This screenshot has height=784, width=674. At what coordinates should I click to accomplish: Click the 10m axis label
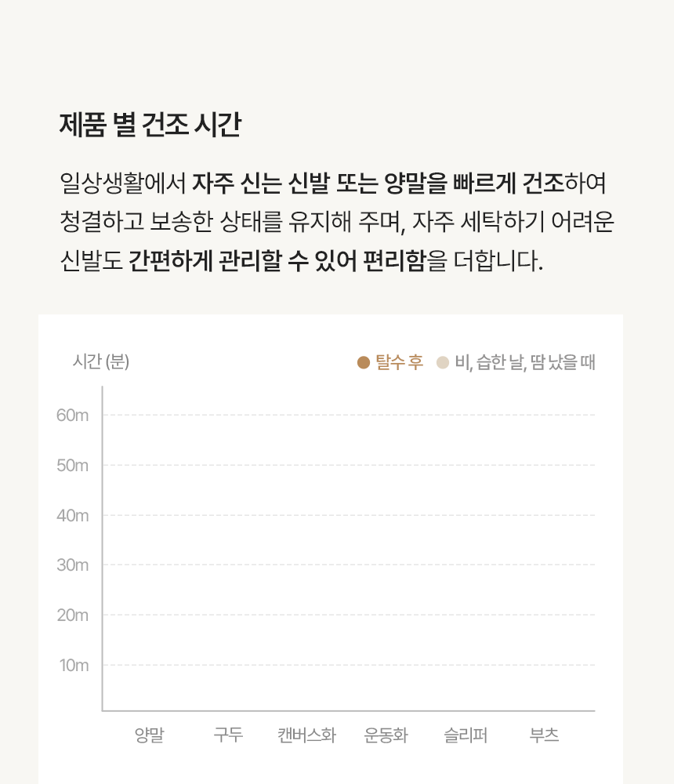pos(74,666)
